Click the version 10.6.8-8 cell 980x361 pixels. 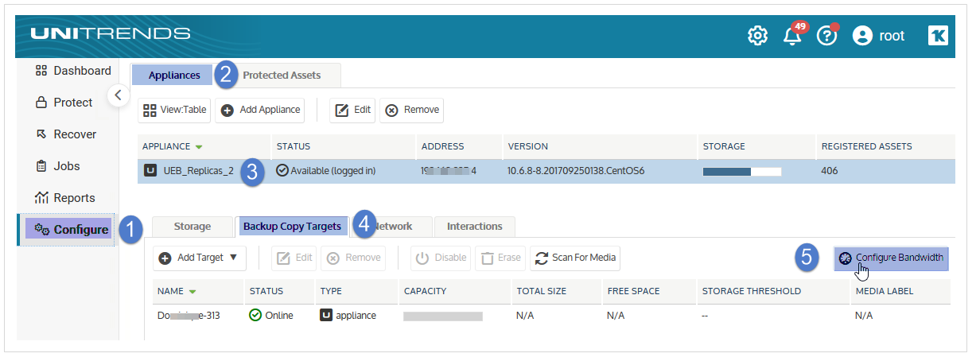575,171
